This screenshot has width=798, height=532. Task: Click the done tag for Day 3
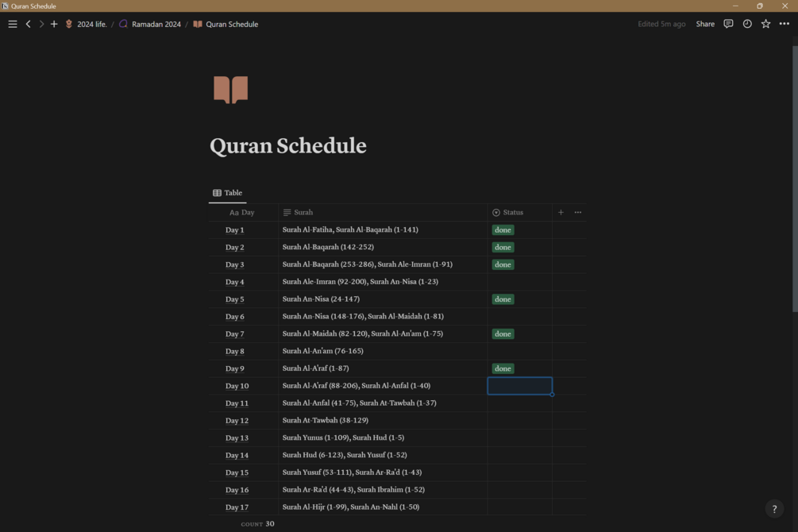[503, 264]
